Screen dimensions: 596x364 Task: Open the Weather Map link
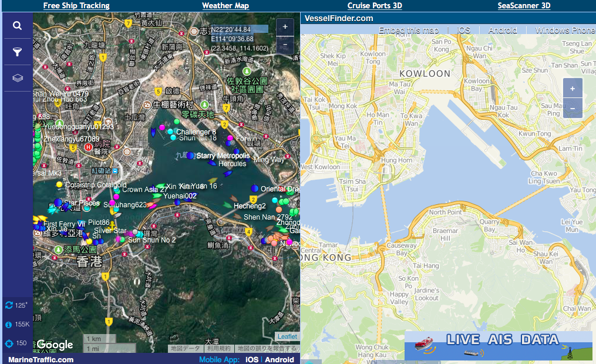pyautogui.click(x=225, y=6)
